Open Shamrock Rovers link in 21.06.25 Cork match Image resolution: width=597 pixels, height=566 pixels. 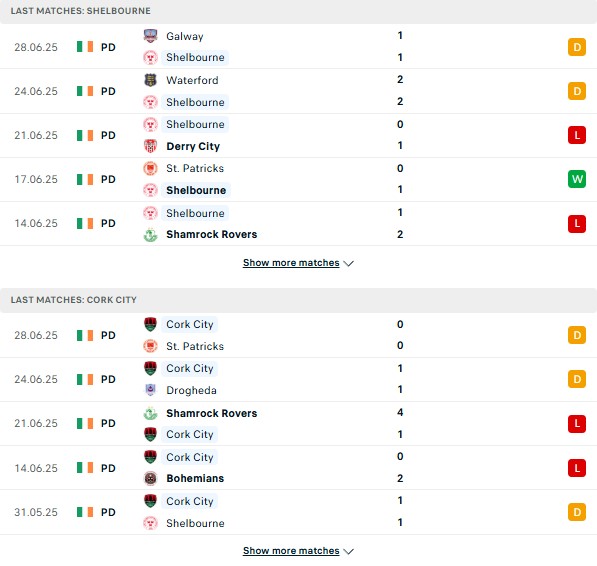[212, 413]
